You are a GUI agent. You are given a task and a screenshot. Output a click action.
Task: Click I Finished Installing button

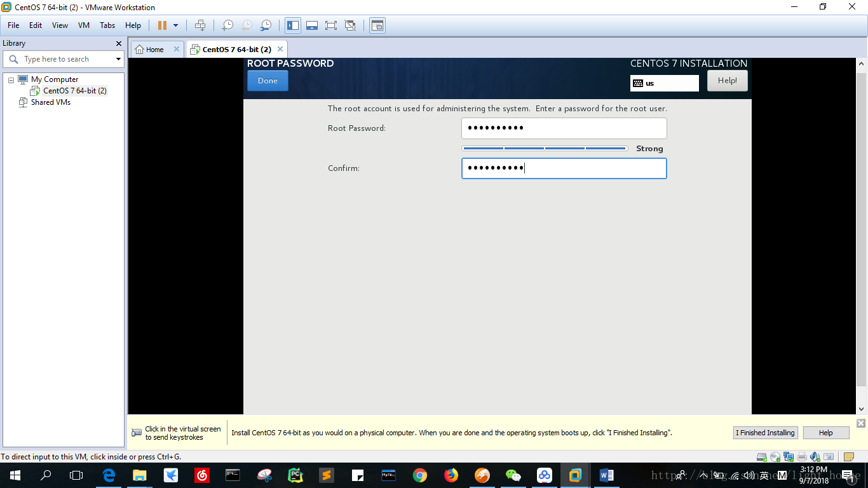[x=765, y=433]
